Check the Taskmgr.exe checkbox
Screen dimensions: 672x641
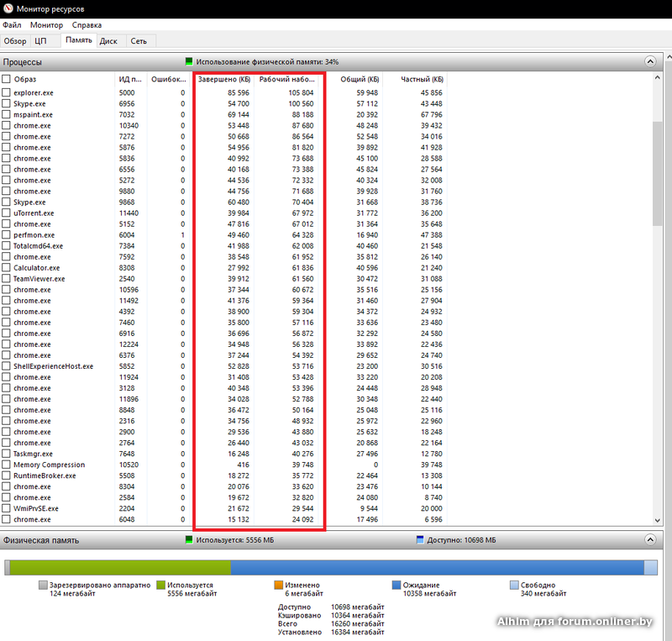point(6,454)
